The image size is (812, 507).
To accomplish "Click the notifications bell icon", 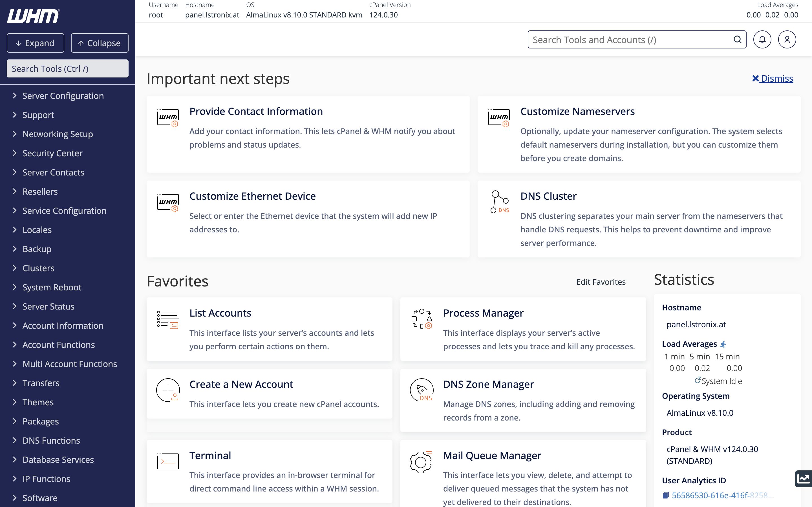I will pos(762,39).
